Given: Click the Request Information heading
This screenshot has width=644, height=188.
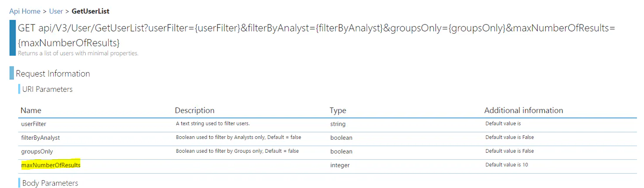Looking at the screenshot, I should [x=53, y=74].
